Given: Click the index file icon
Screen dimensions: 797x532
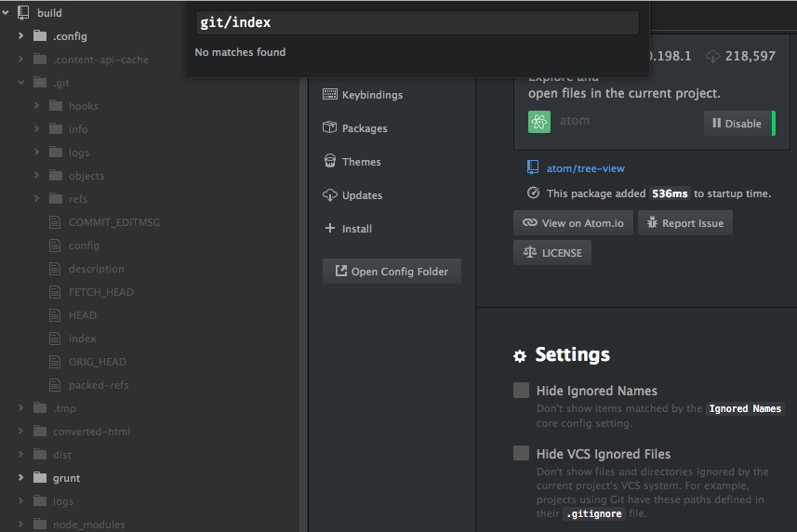Looking at the screenshot, I should [x=55, y=339].
